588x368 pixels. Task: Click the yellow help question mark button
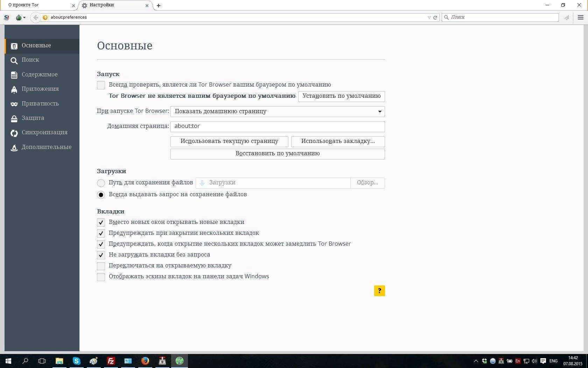coord(379,291)
